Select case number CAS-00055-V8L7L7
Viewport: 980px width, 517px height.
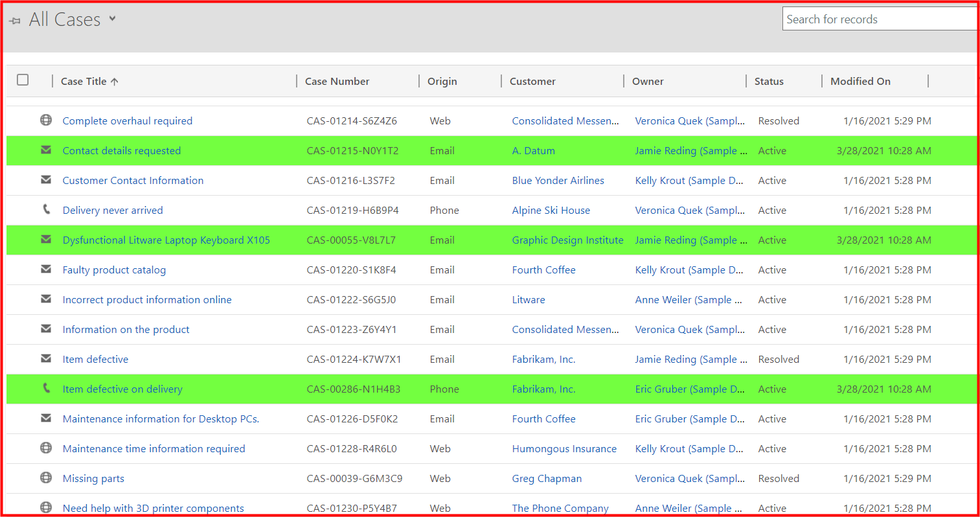351,240
